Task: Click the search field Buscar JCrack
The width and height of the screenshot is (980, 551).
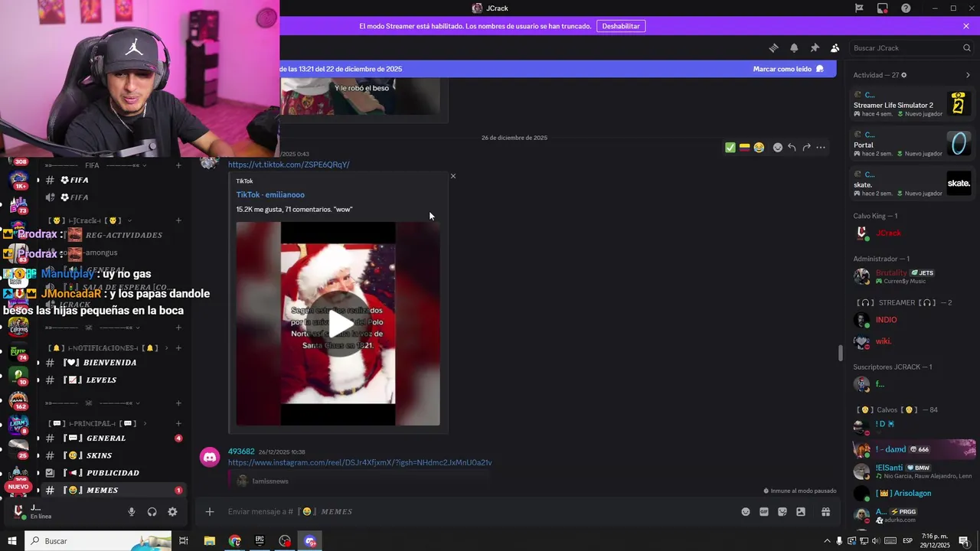Action: [x=911, y=47]
